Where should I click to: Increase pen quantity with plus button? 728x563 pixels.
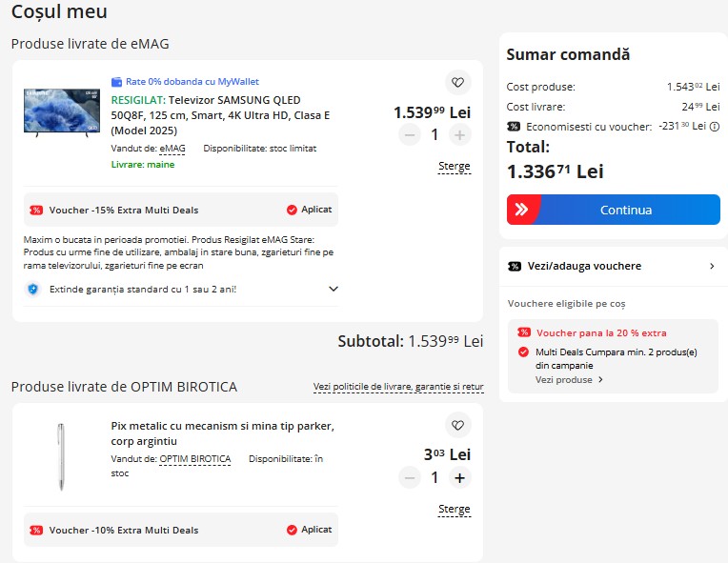459,478
